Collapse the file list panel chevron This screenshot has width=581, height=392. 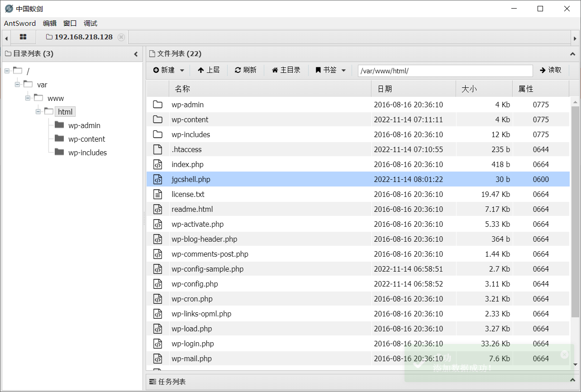[572, 54]
